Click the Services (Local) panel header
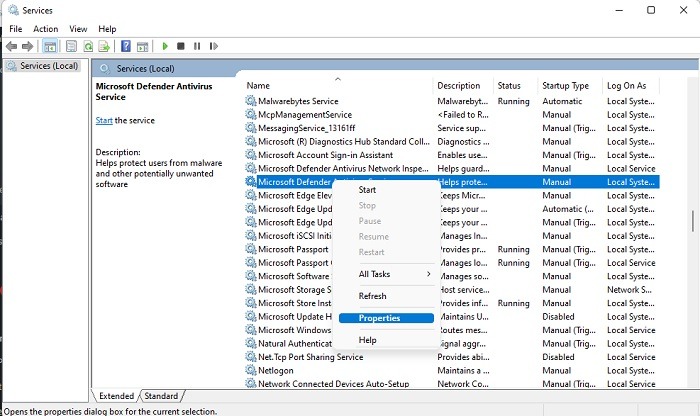 [145, 69]
